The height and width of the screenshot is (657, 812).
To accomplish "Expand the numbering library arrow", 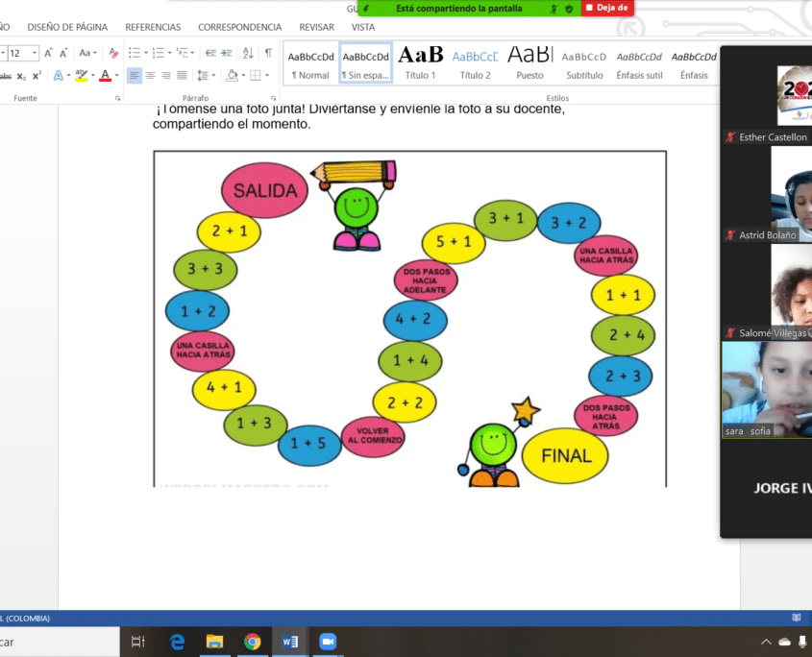I will point(169,53).
